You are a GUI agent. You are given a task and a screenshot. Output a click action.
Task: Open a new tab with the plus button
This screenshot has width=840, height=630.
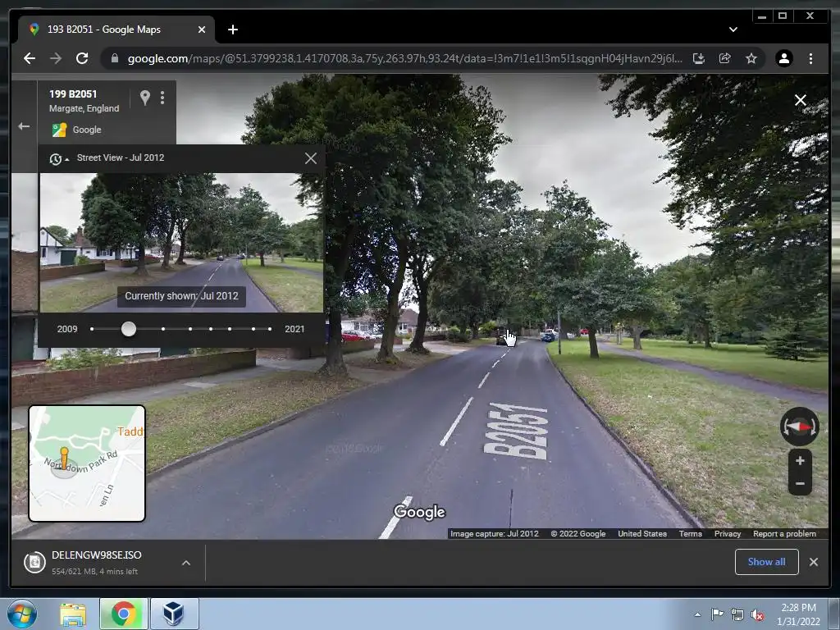pos(232,30)
